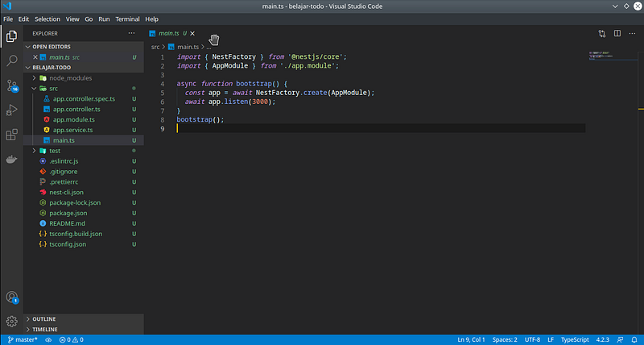Click the master branch indicator in status bar
The height and width of the screenshot is (345, 644).
23,339
